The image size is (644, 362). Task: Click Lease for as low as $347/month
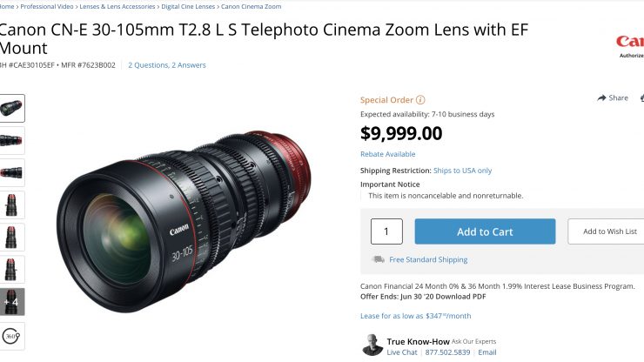tap(415, 316)
